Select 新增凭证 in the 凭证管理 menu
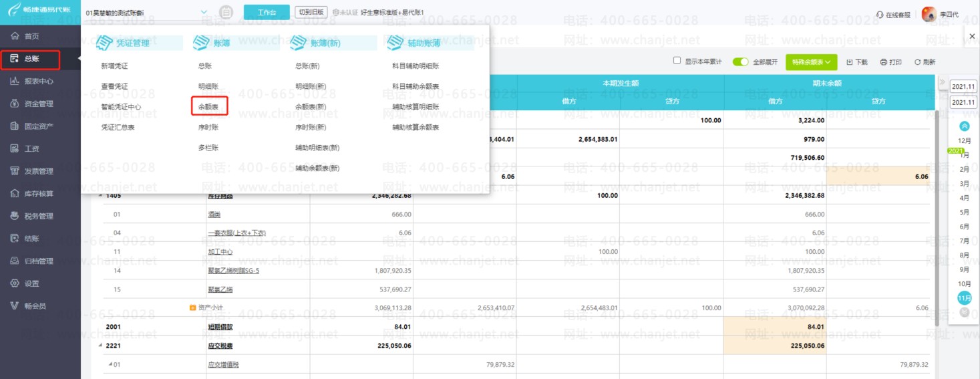Screen dimensions: 980x379 pos(114,66)
